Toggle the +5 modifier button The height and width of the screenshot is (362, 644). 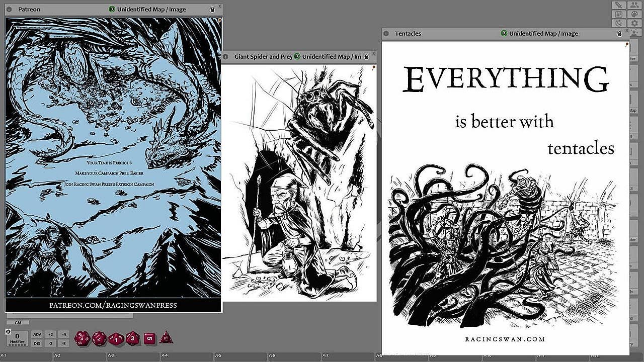point(63,334)
